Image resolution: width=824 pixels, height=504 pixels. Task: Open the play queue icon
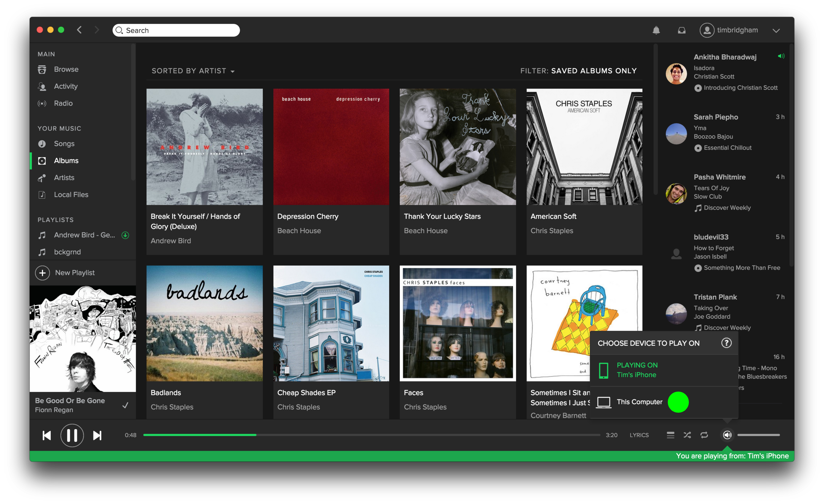(670, 435)
